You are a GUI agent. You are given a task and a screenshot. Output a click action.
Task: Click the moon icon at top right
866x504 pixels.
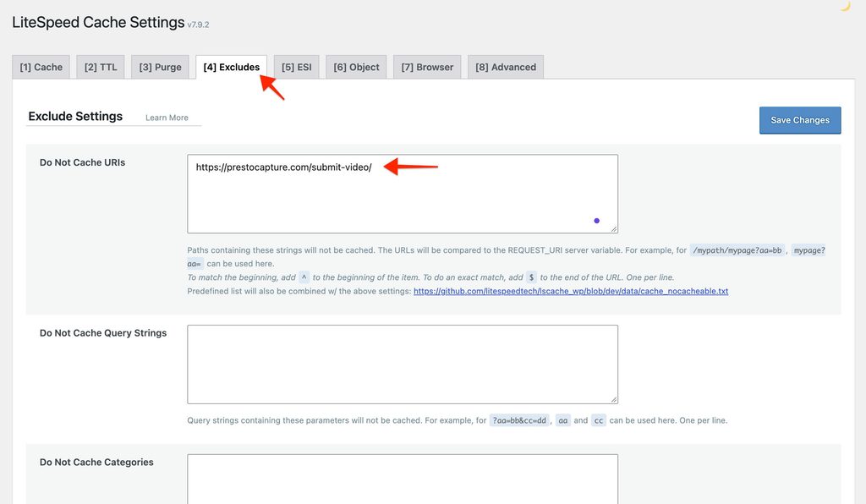pyautogui.click(x=845, y=6)
